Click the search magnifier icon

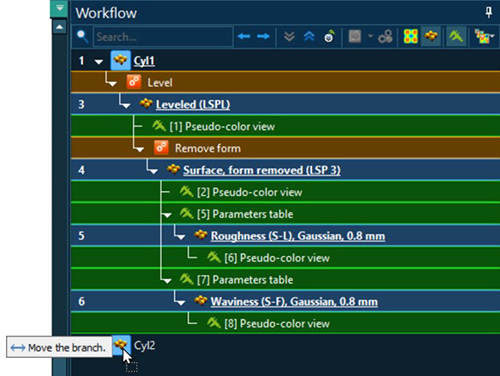pyautogui.click(x=82, y=36)
